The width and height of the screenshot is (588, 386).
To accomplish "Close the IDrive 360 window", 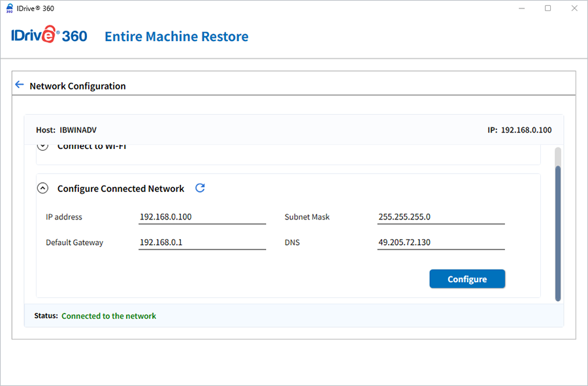I will coord(574,8).
